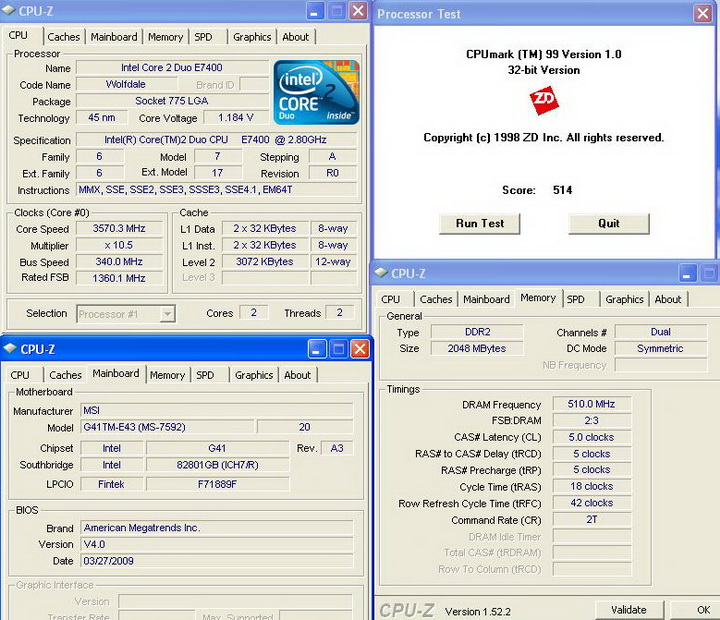Click memory Size value 2048 MBytes
Image resolution: width=720 pixels, height=620 pixels.
477,349
